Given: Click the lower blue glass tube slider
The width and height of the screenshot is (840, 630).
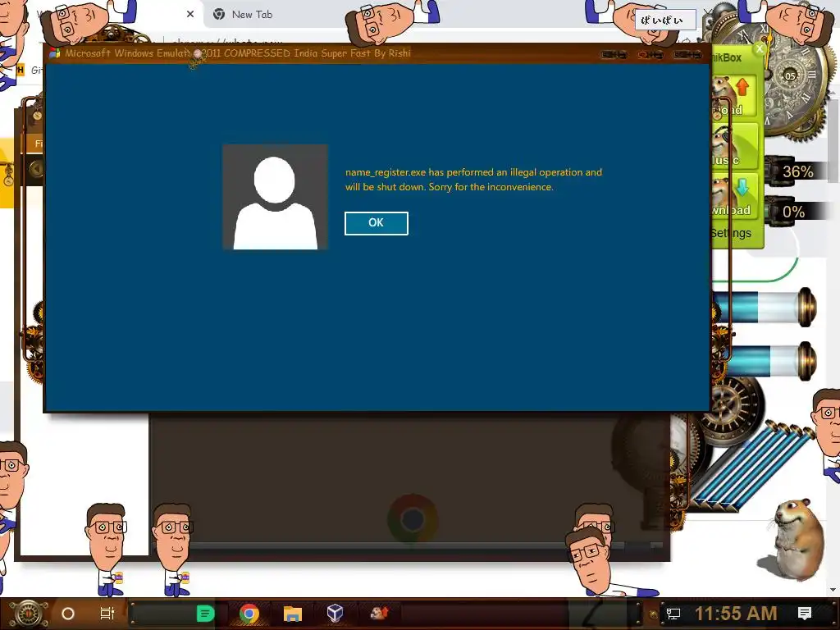Looking at the screenshot, I should [x=765, y=360].
